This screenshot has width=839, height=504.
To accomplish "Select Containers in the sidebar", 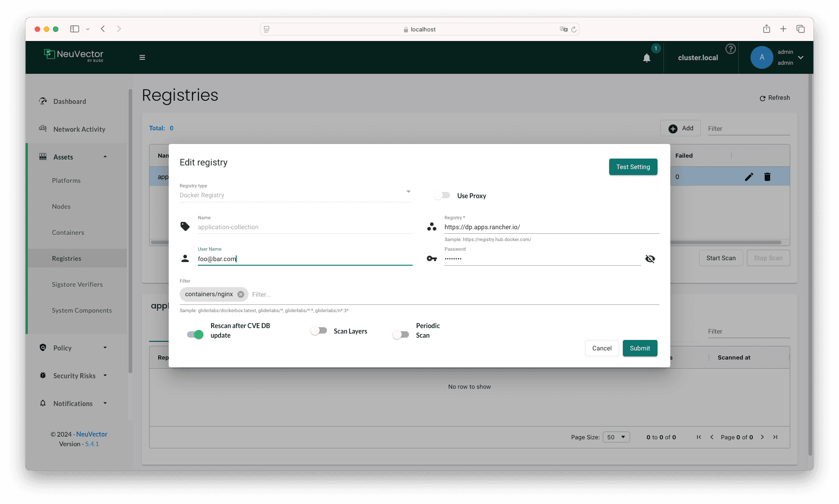I will [x=68, y=232].
